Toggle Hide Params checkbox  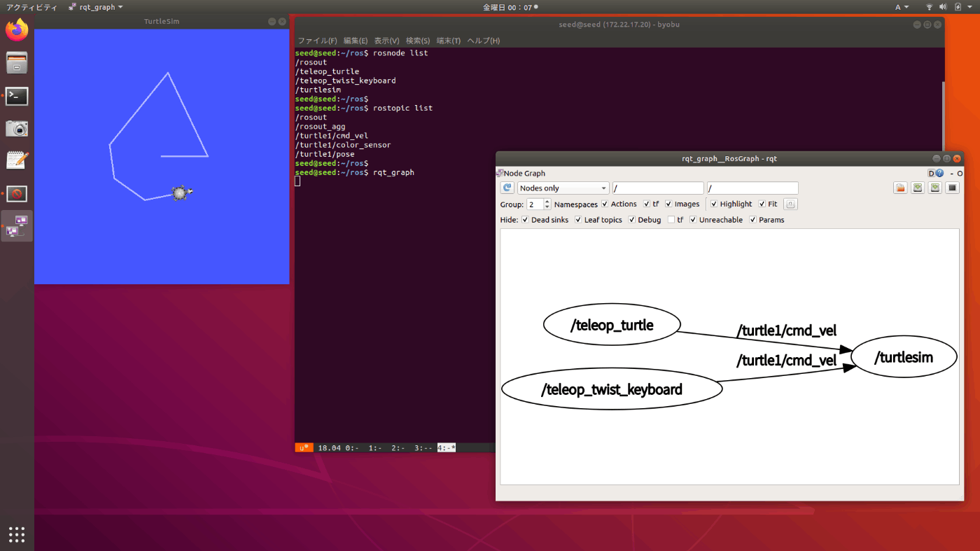[753, 220]
